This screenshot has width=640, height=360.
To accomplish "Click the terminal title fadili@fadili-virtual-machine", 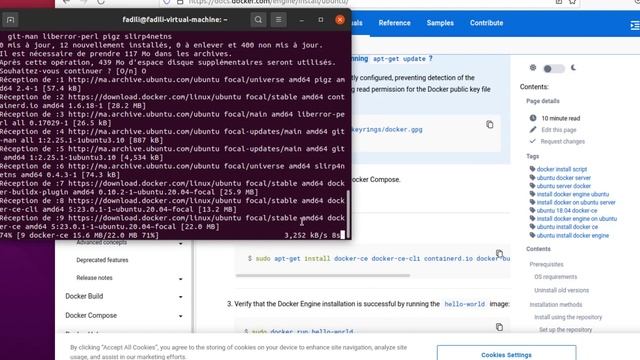I will pyautogui.click(x=175, y=20).
